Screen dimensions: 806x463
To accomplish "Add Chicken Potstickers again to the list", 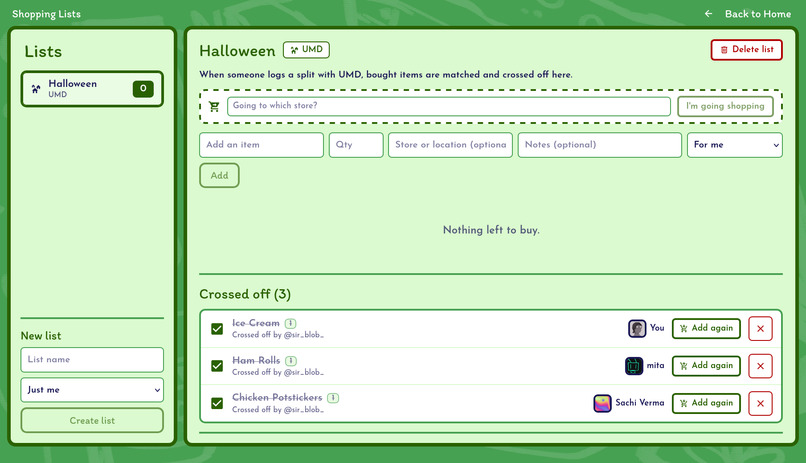I will point(706,403).
